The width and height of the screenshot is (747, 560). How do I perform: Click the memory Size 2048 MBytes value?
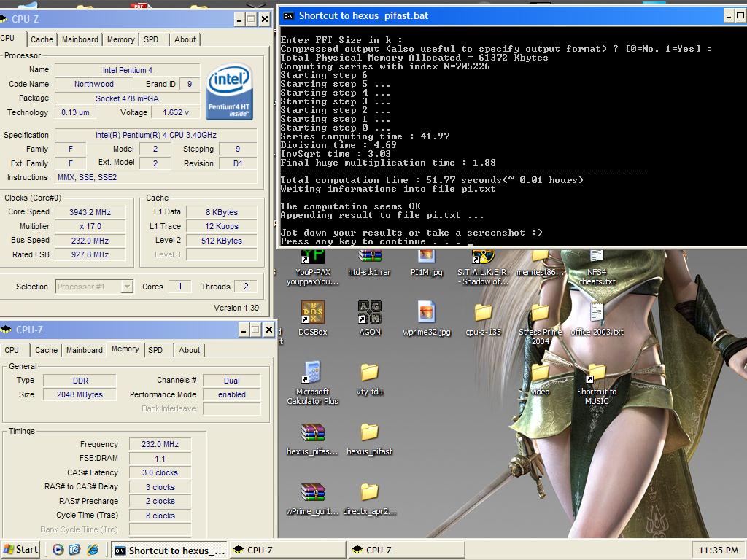coord(80,394)
